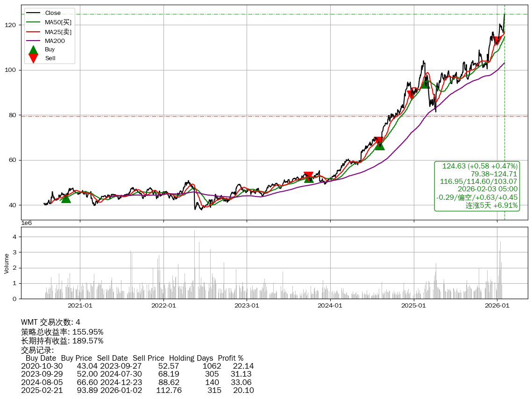
Task: Click the 2026-01 x-axis date label
Action: [x=497, y=306]
